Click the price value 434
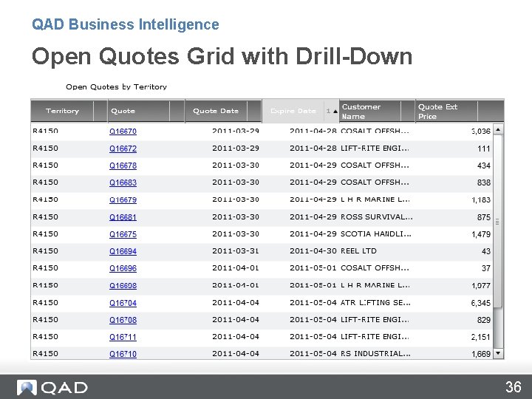 [x=483, y=166]
